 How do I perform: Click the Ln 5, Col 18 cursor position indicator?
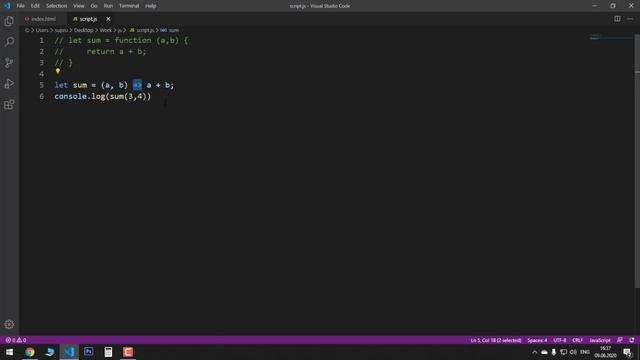pos(496,340)
